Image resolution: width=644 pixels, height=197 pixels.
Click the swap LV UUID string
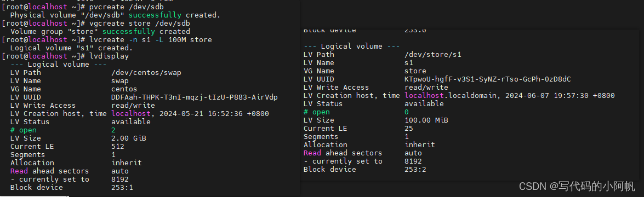pyautogui.click(x=194, y=97)
